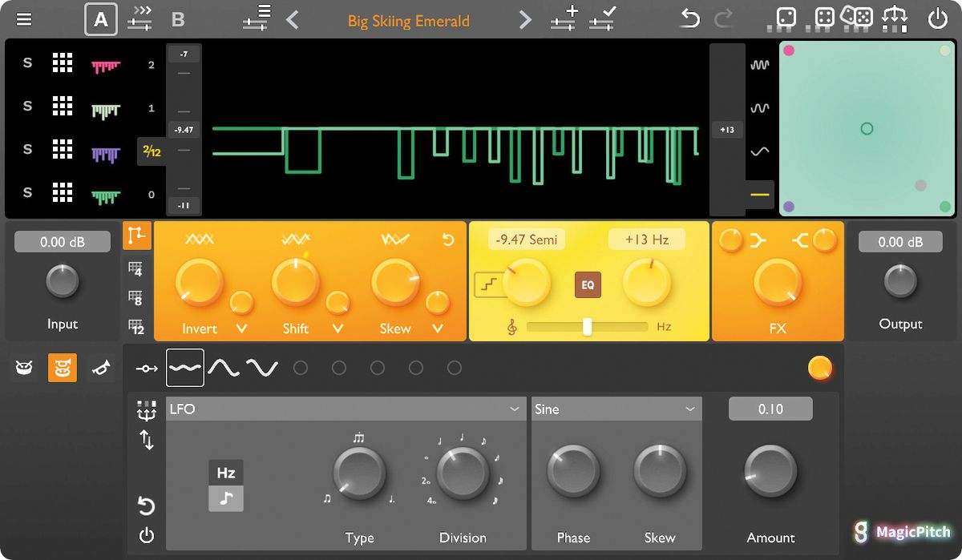Open the EQ panel in the pitch section
This screenshot has height=560, width=962.
[x=588, y=284]
